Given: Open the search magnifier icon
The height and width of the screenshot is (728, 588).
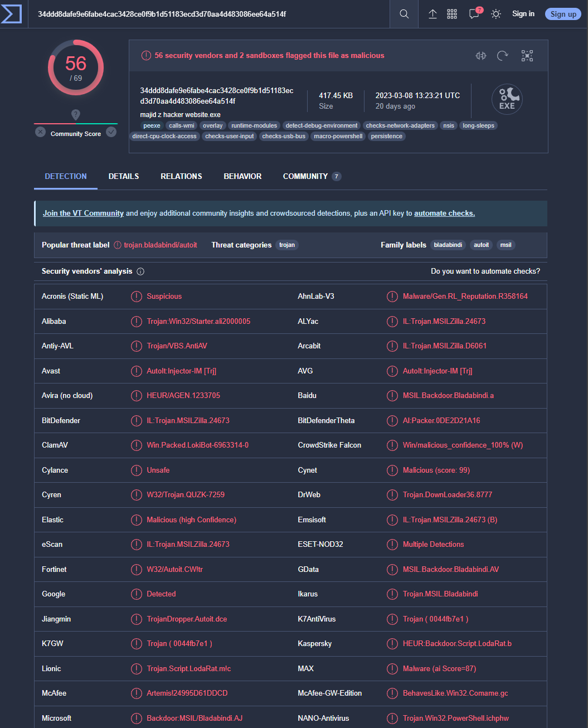Looking at the screenshot, I should (404, 14).
